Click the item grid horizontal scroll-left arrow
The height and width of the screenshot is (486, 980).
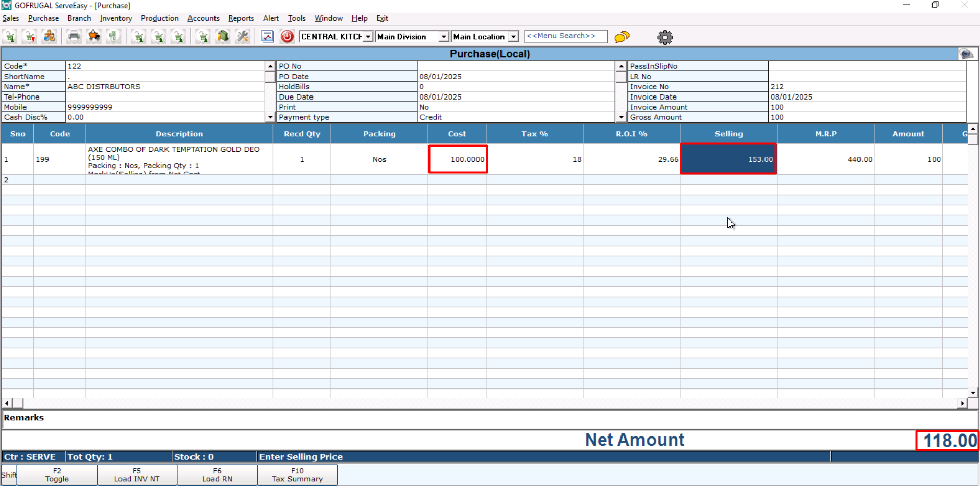(7, 403)
